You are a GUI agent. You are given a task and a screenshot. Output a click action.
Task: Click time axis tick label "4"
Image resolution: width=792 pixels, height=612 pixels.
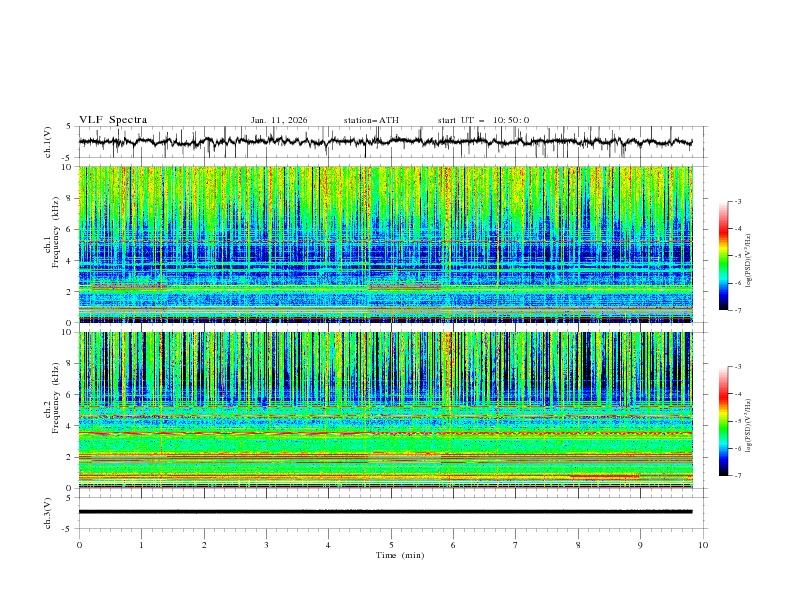tap(328, 545)
